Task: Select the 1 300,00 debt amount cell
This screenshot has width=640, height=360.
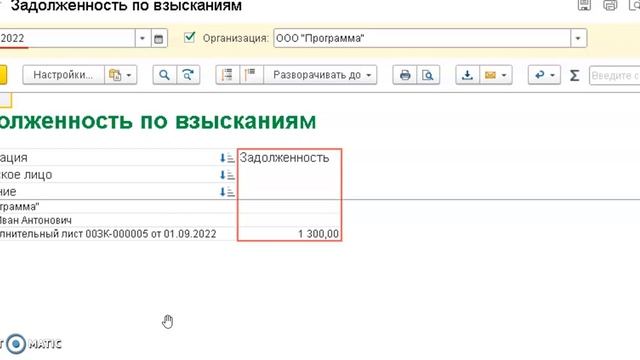Action: (289, 234)
